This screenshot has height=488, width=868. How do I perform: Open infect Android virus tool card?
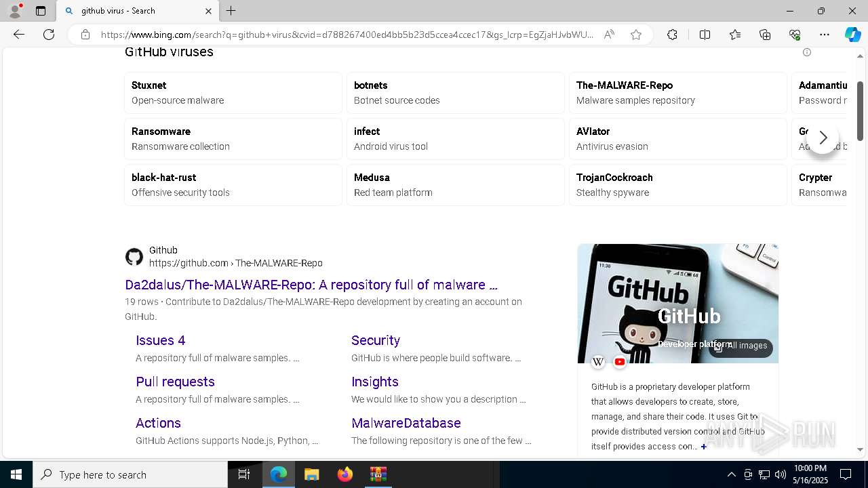[456, 139]
